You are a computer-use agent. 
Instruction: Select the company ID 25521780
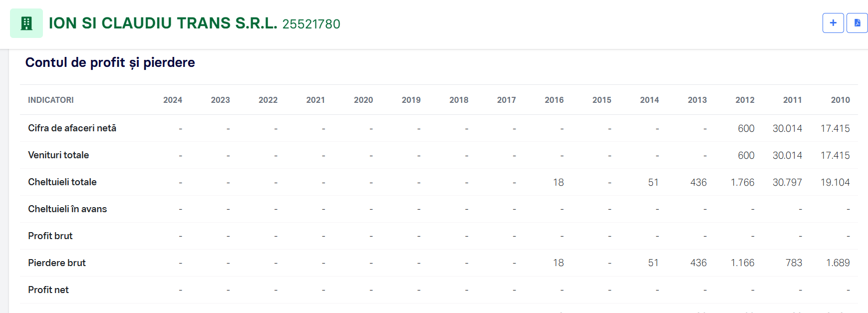coord(311,24)
